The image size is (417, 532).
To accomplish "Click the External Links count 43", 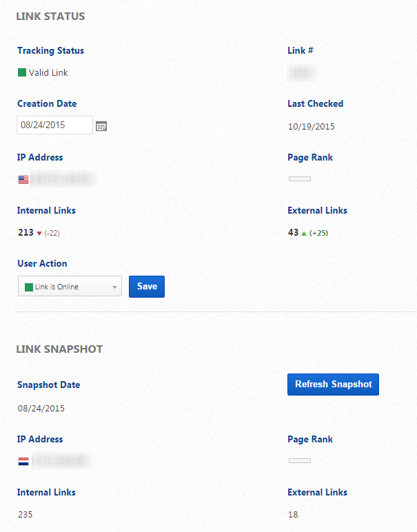I will pyautogui.click(x=293, y=233).
